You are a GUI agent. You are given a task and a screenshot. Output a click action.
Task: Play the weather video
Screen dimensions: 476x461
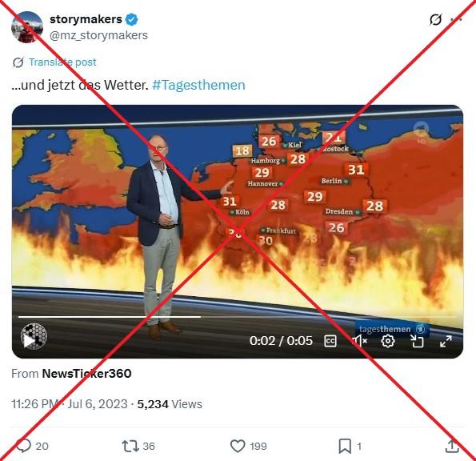point(29,341)
